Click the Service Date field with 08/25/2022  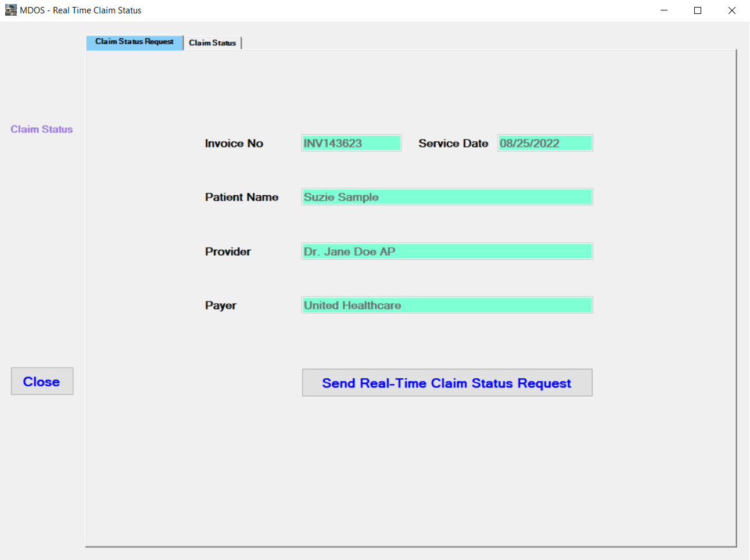[544, 142]
